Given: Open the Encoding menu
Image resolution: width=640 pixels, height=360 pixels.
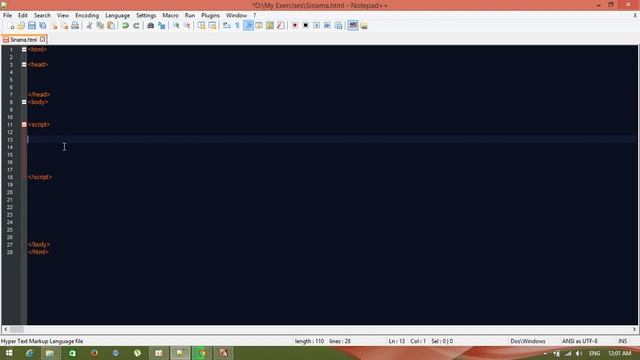Looking at the screenshot, I should [x=87, y=15].
